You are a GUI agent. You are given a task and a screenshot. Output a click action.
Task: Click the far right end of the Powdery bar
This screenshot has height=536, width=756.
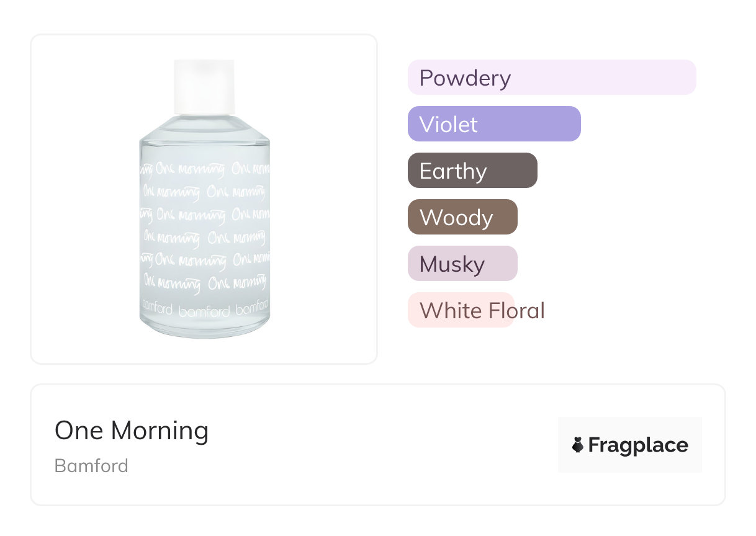[688, 78]
